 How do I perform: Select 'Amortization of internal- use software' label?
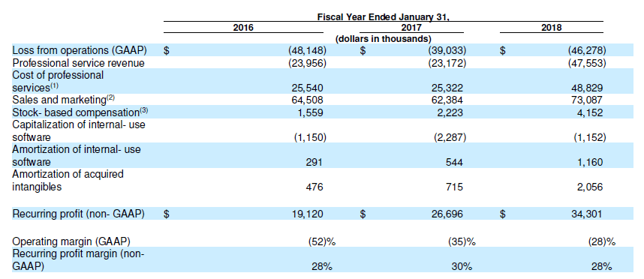click(77, 155)
